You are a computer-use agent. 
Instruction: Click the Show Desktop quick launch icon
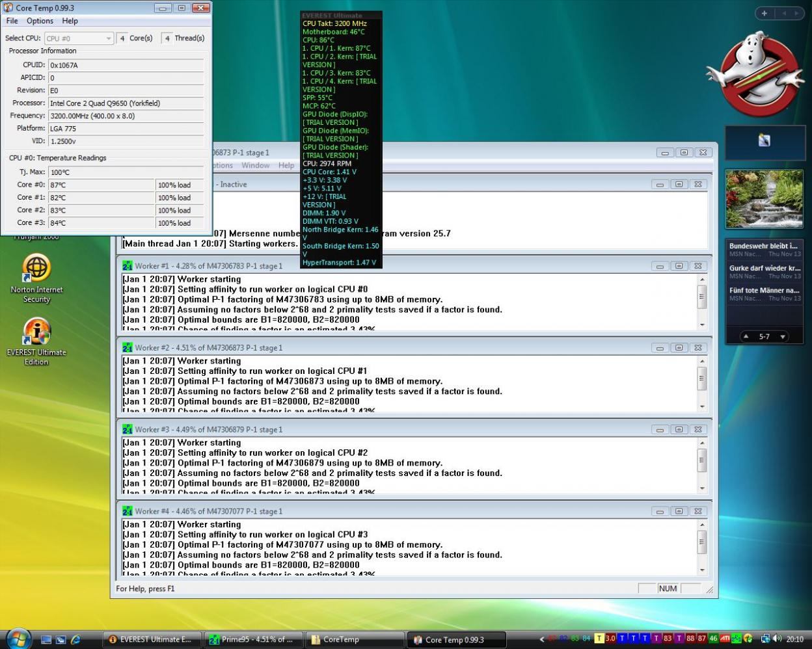tap(46, 640)
